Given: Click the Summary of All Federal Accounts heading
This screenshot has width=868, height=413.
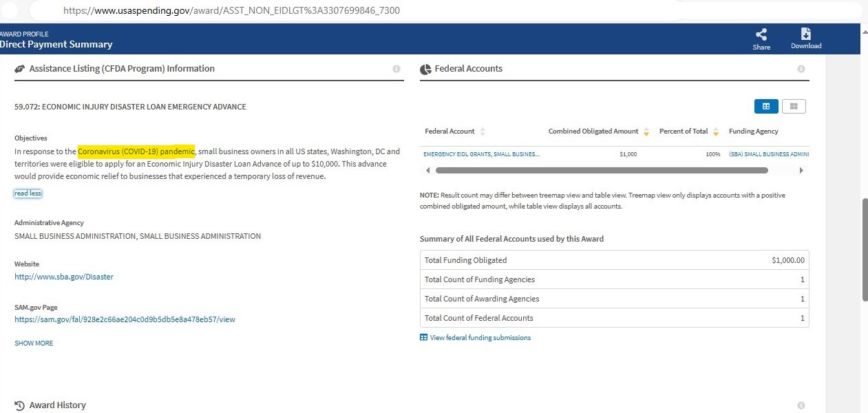Looking at the screenshot, I should point(511,239).
